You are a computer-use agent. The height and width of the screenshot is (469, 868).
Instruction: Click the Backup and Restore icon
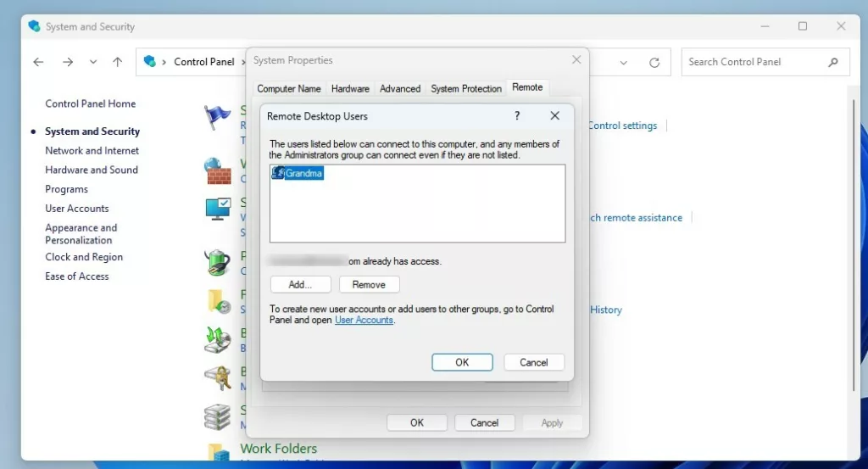218,339
